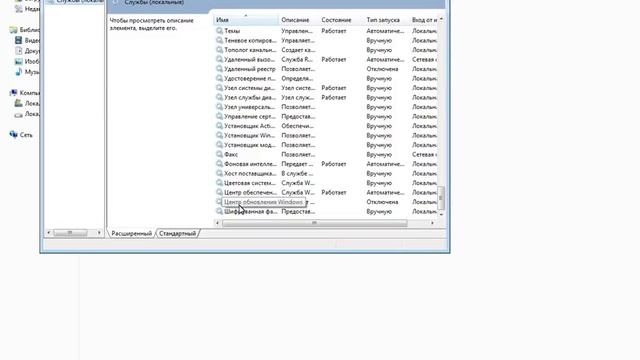Click the Video library icon in Explorer
The image size is (640, 360).
click(x=18, y=40)
